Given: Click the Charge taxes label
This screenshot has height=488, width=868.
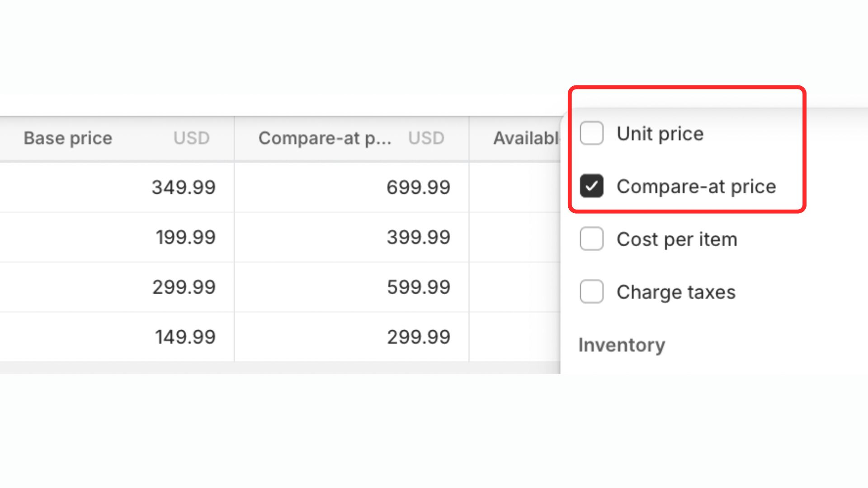Looking at the screenshot, I should pos(676,292).
